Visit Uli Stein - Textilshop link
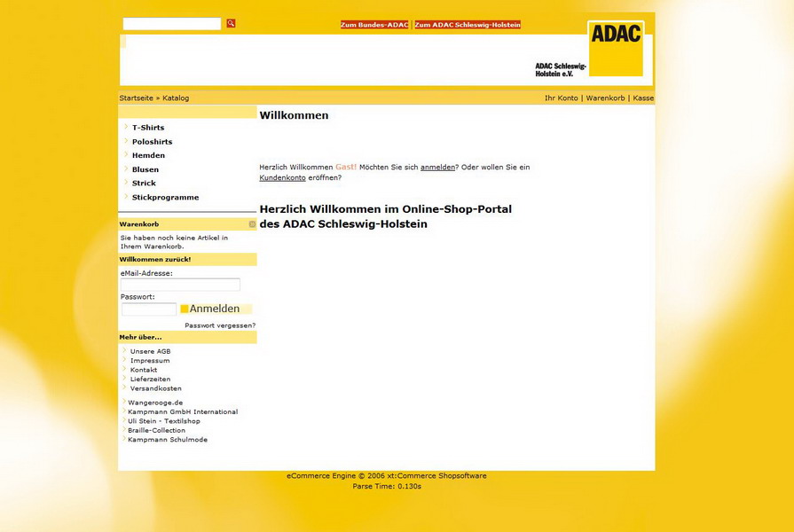 point(164,421)
